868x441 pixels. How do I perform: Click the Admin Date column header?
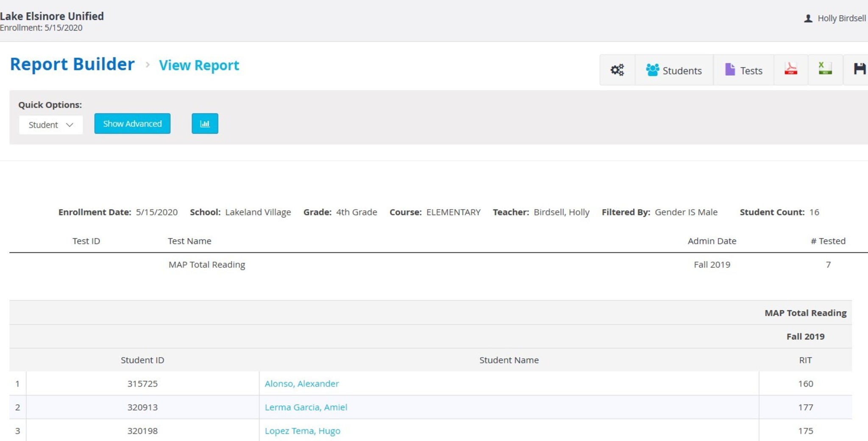712,241
